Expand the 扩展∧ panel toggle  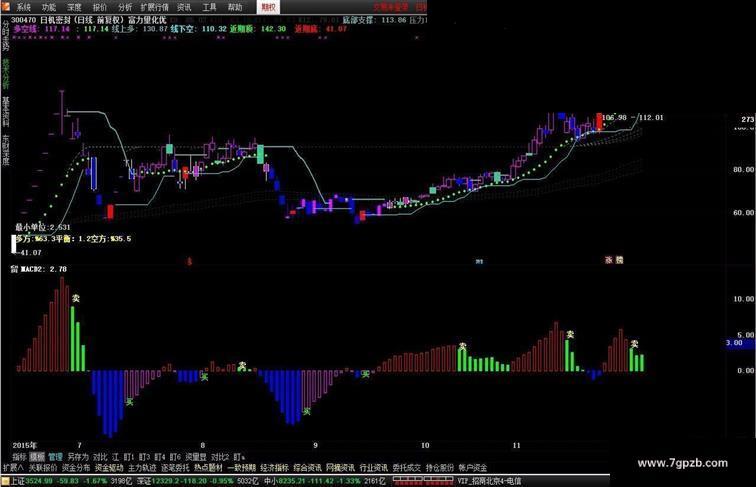(x=14, y=468)
